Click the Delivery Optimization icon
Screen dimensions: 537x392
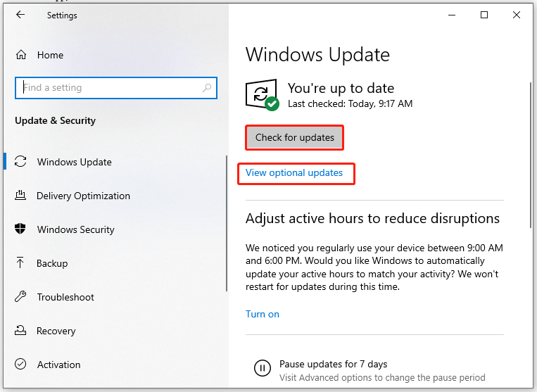coord(20,195)
